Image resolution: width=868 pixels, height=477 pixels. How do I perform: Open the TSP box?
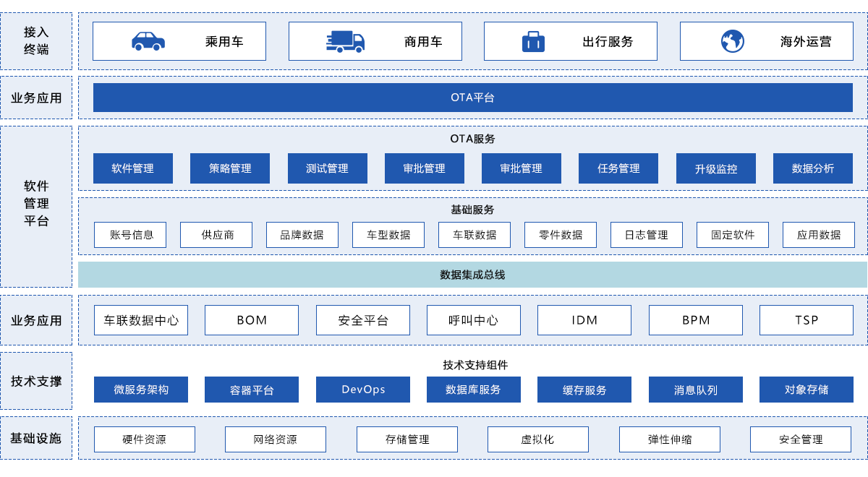[x=806, y=320]
